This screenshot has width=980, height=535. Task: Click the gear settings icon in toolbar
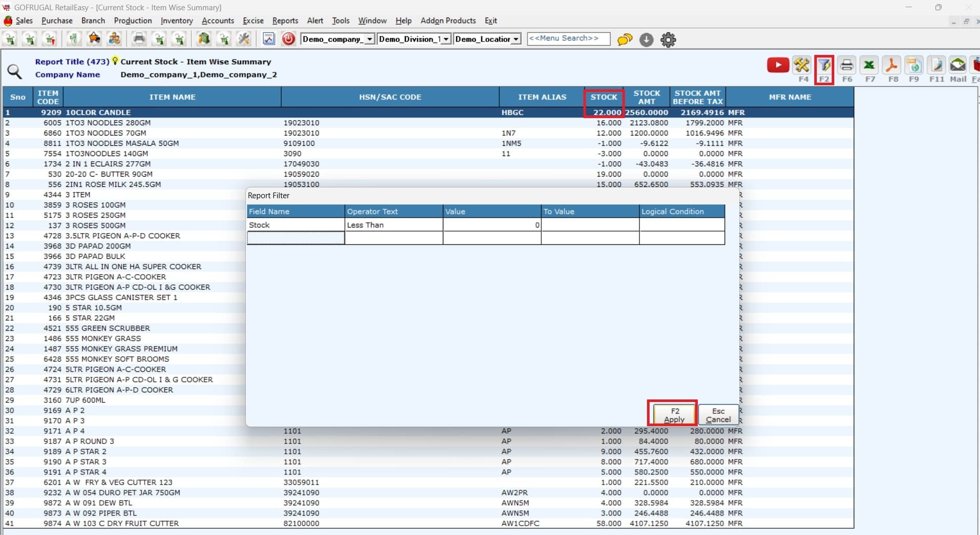(x=668, y=40)
